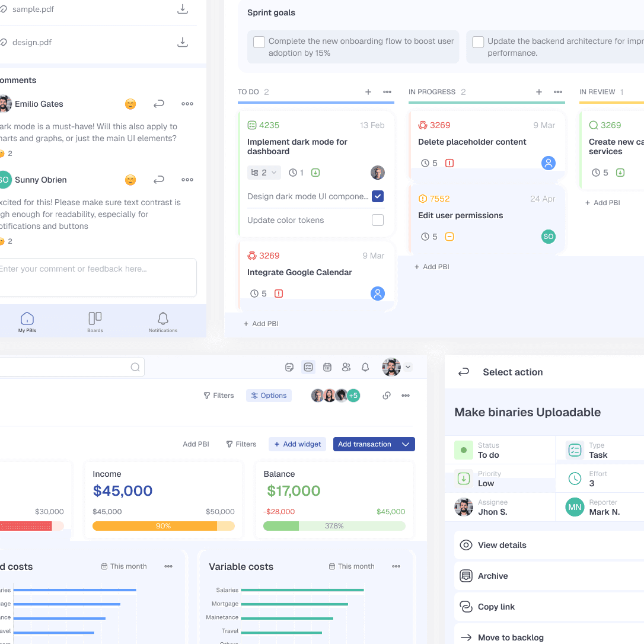Open Variable costs widget more options
Screen dimensions: 644x644
pyautogui.click(x=396, y=566)
